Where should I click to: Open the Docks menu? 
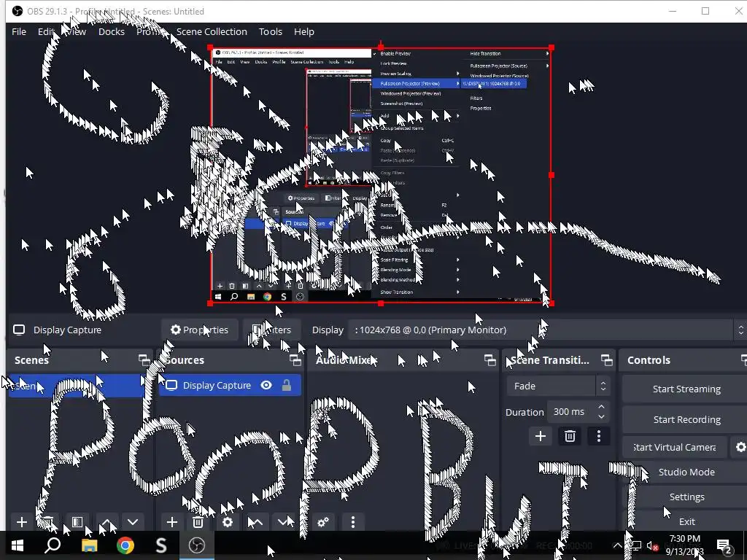click(x=112, y=31)
